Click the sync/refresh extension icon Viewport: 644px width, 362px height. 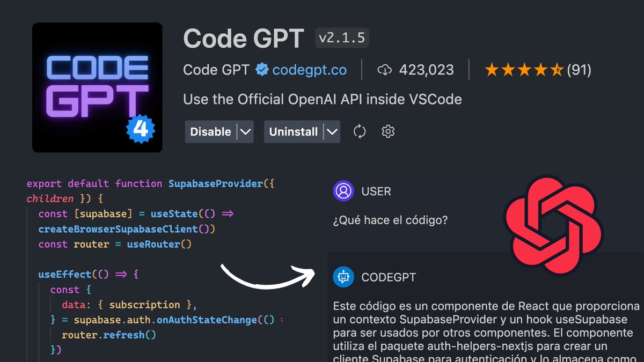[360, 131]
